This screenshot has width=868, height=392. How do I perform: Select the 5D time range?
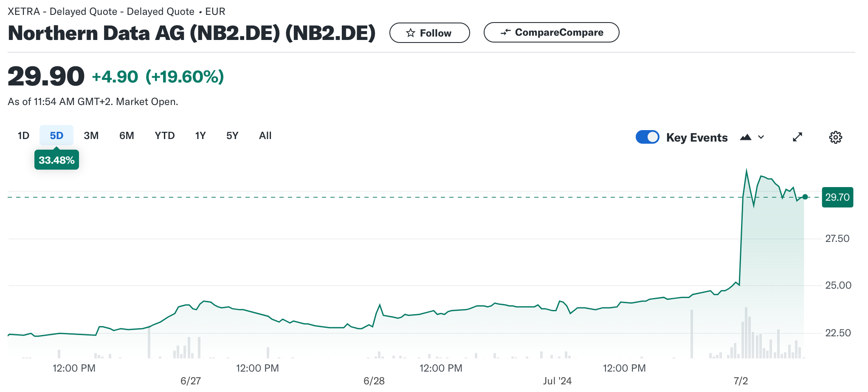point(56,136)
